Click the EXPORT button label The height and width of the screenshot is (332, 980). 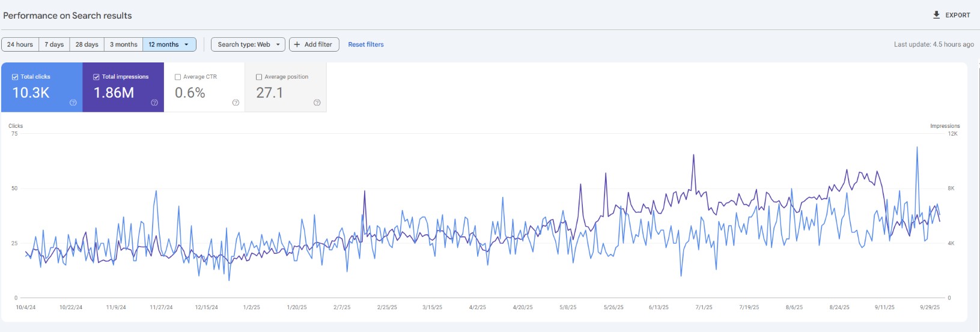(957, 15)
